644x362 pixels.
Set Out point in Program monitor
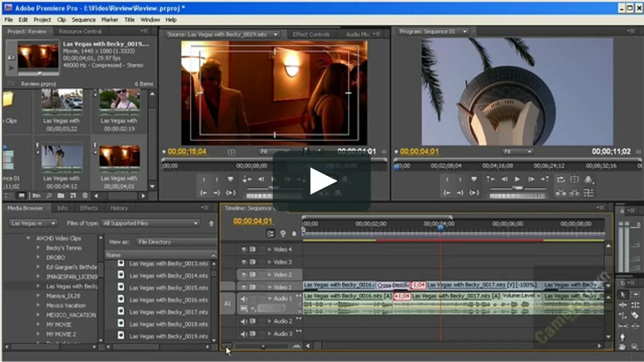coord(460,179)
